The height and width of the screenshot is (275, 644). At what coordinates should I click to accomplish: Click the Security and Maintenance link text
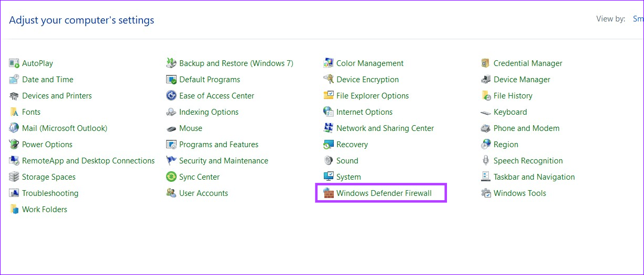click(x=224, y=161)
